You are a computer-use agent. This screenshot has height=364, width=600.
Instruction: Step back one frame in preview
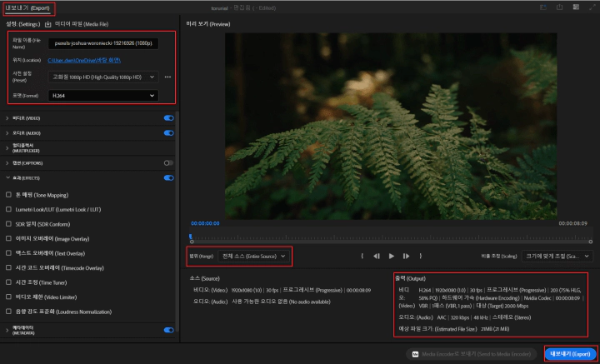pyautogui.click(x=377, y=257)
